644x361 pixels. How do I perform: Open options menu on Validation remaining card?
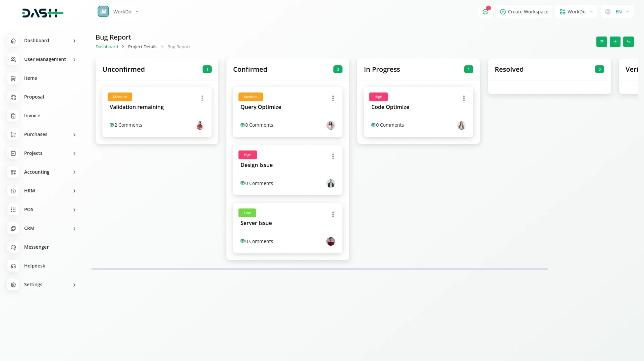202,98
